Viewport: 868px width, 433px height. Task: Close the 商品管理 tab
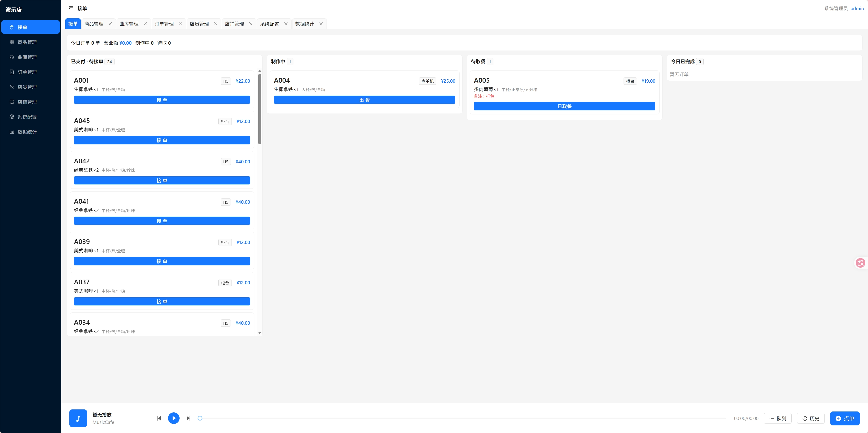click(x=110, y=24)
